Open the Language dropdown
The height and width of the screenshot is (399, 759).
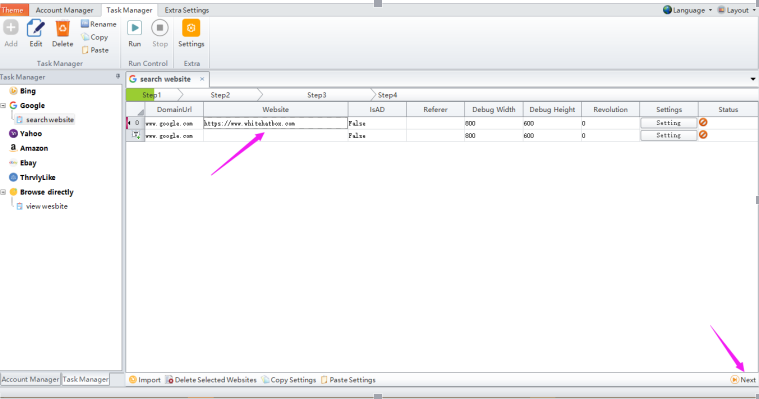[x=687, y=10]
